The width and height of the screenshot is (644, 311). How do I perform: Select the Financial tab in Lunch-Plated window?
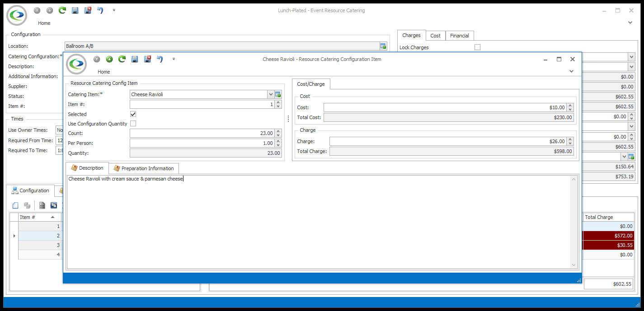tap(460, 36)
